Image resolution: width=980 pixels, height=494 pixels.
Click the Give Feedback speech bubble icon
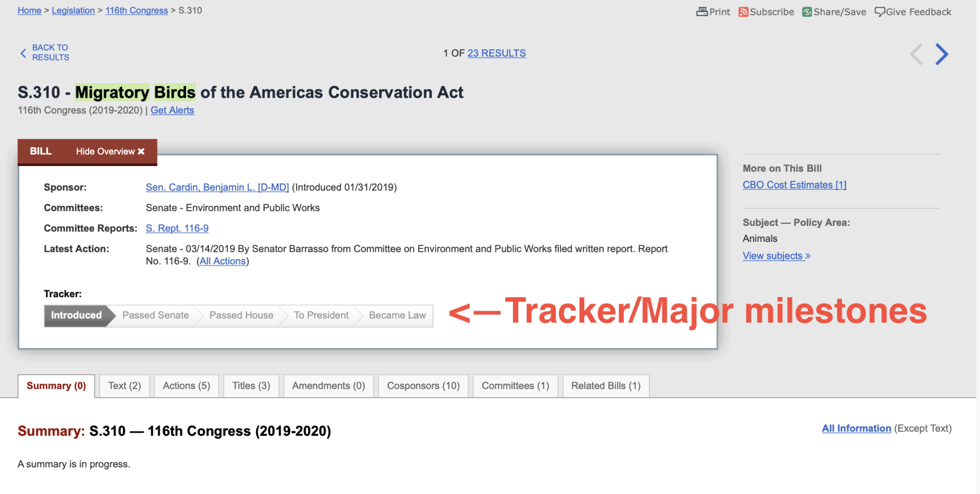(880, 11)
